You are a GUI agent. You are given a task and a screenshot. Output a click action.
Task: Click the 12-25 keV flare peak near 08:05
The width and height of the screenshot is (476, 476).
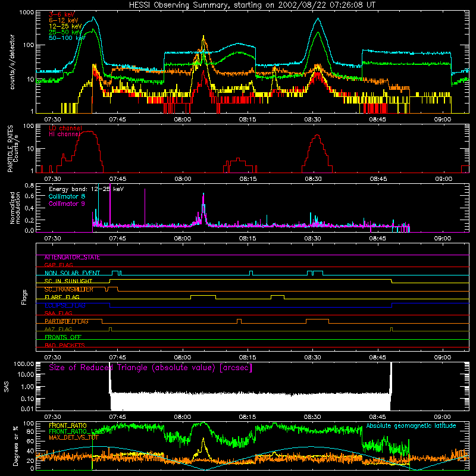(x=203, y=37)
